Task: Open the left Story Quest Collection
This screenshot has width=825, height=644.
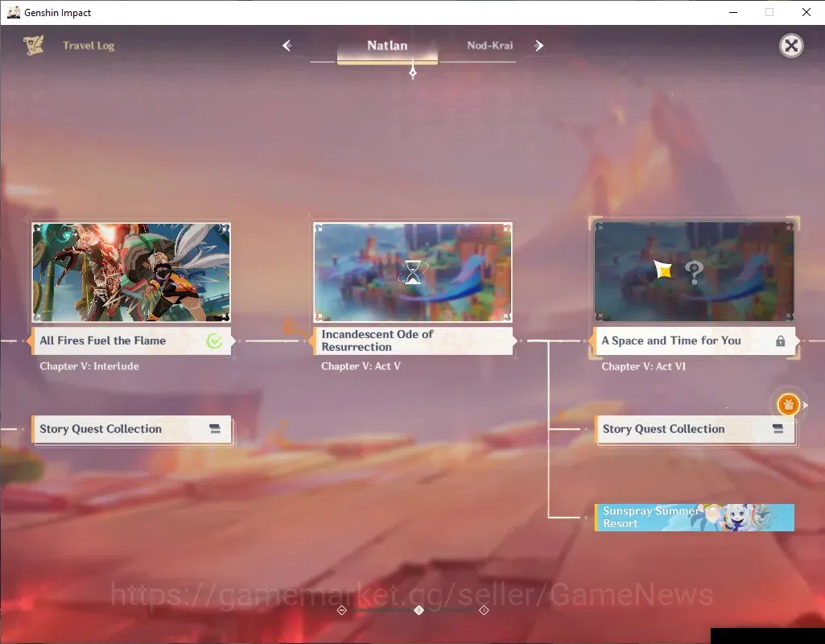Action: [131, 429]
